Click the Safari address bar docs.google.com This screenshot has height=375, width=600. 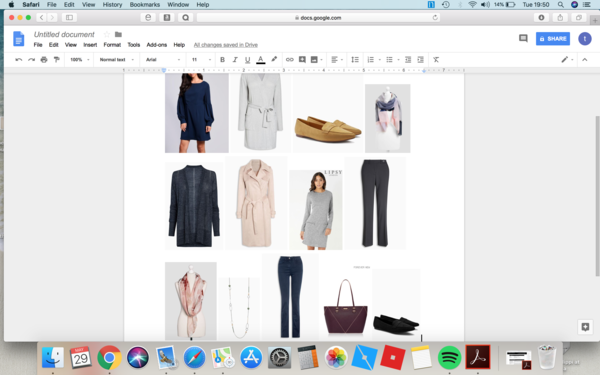pyautogui.click(x=318, y=18)
